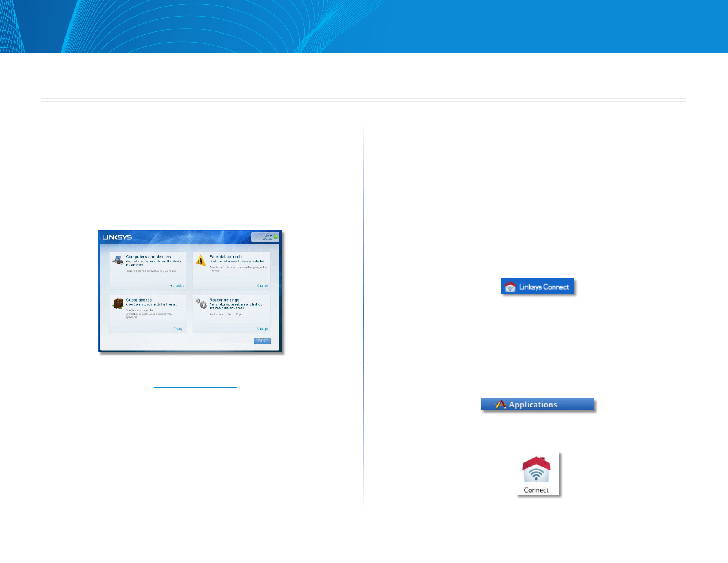Click the LINKSYS logo
Viewport: 728px width, 563px height.
[117, 237]
